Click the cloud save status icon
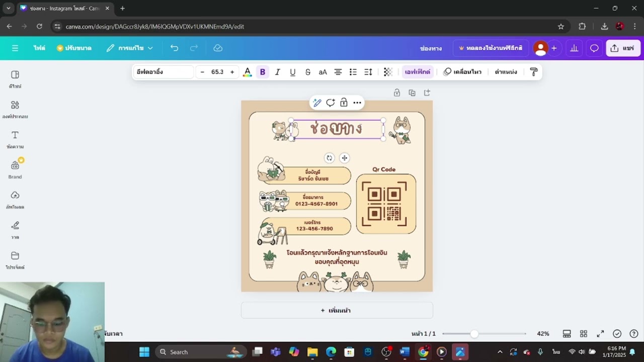Viewport: 644px width, 362px height. [218, 48]
